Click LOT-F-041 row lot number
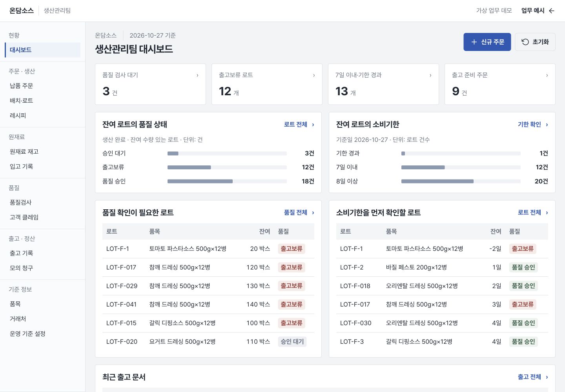 [x=121, y=305]
